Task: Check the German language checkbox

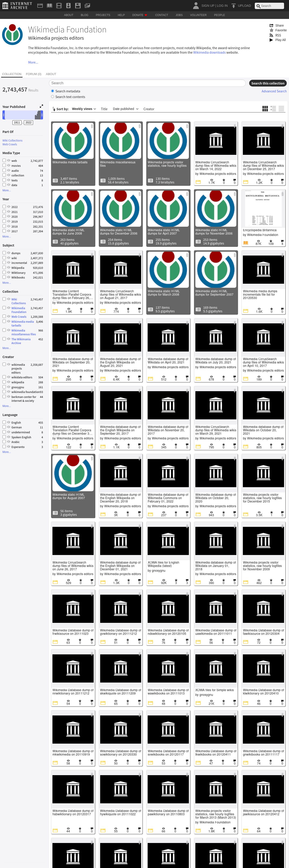Action: click(x=4, y=427)
